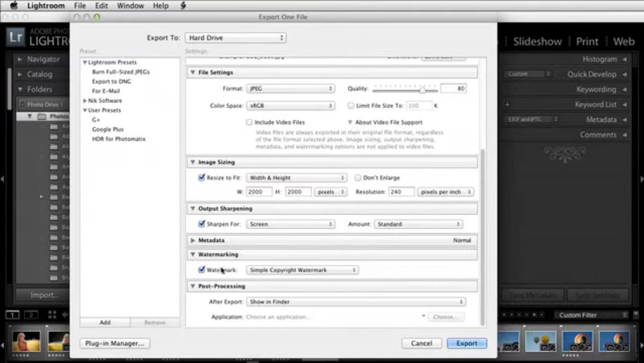The image size is (644, 363).
Task: Collapse the Watermarking section
Action: tap(193, 255)
